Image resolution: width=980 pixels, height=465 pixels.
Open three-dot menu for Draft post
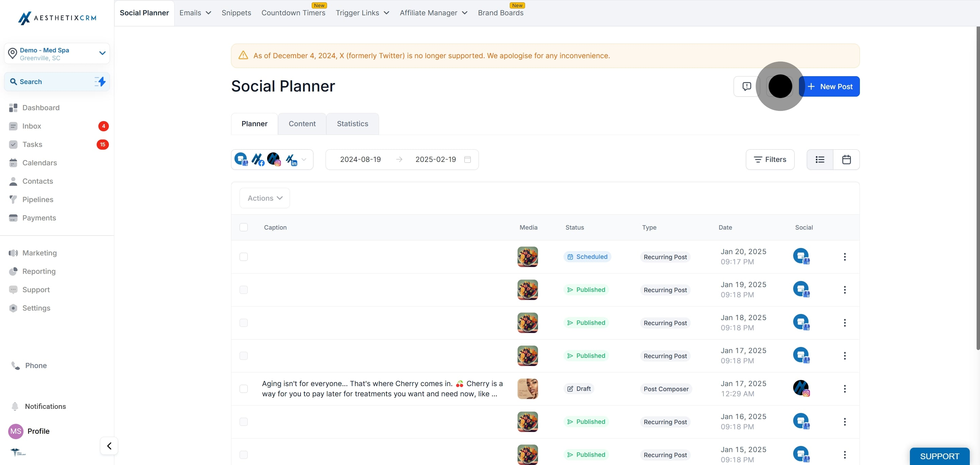click(x=845, y=388)
